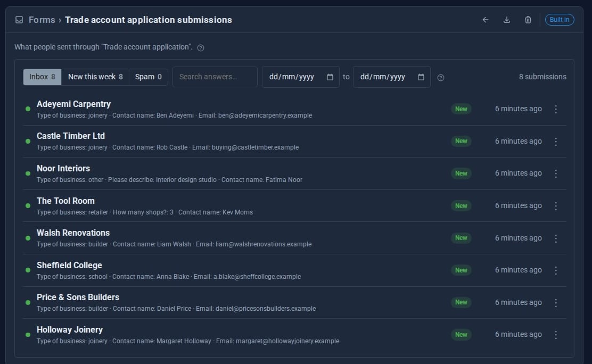
Task: Click the New badge on Holloway Joinery row
Action: (461, 335)
